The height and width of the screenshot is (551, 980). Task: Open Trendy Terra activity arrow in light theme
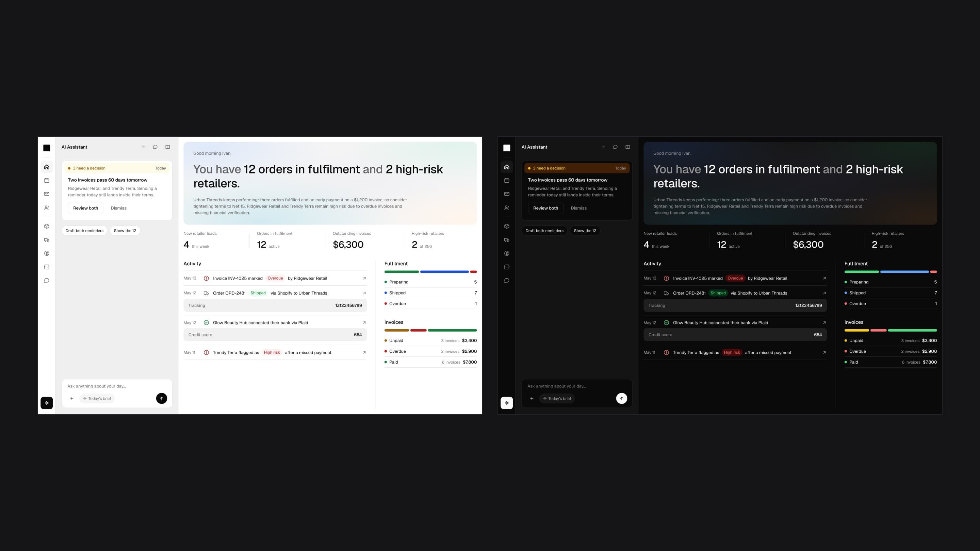point(364,352)
